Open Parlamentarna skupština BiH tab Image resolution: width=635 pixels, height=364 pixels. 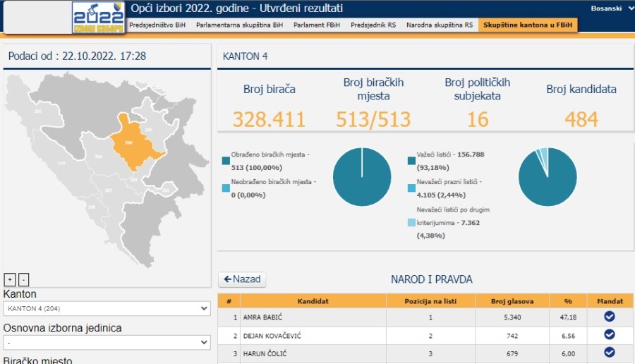coord(239,25)
